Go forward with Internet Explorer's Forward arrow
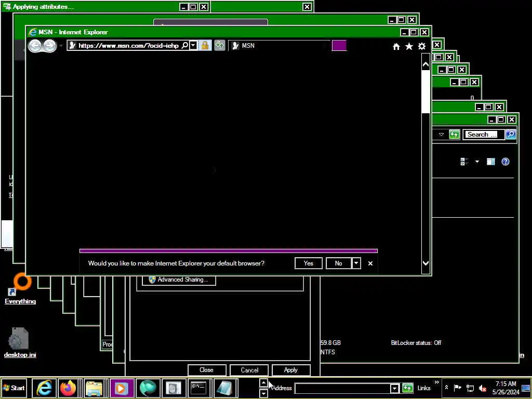 point(49,46)
